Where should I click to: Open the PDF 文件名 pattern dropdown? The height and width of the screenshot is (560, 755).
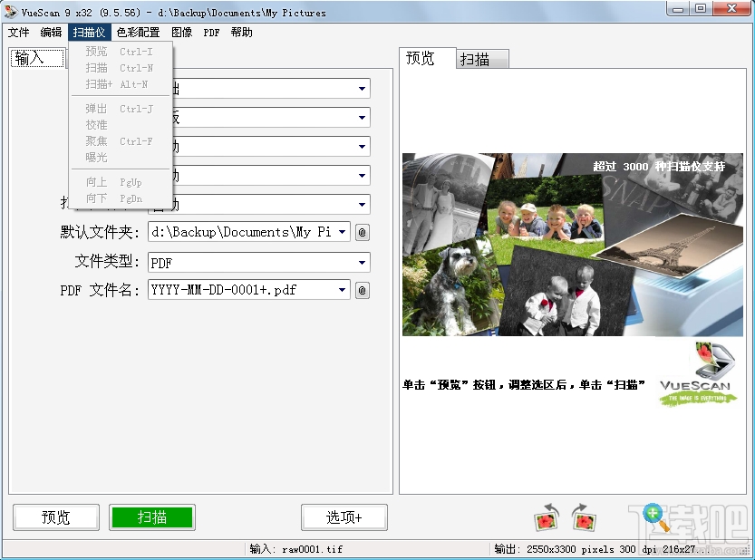click(x=344, y=290)
